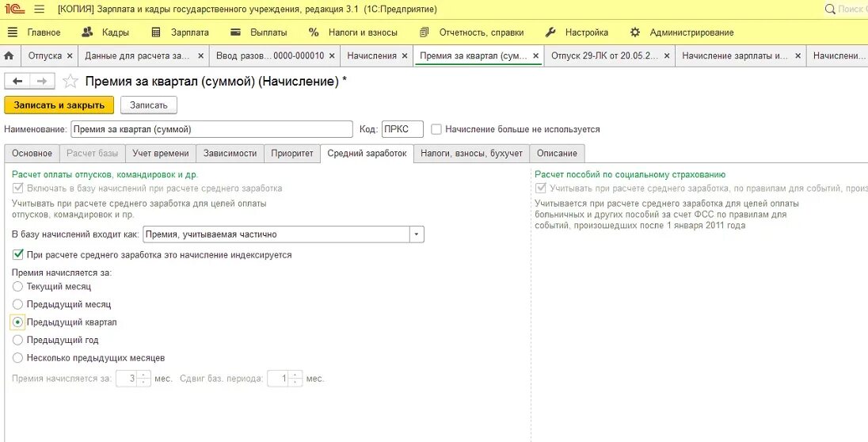Add this form to favorites star
The image size is (868, 442).
tap(70, 82)
